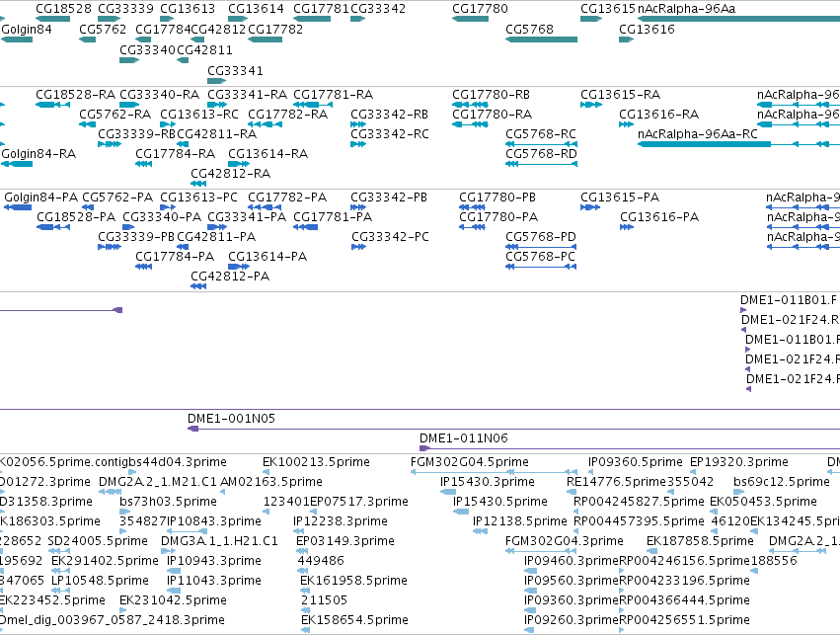
Task: Select the Golgin84 gene label
Action: (x=27, y=29)
